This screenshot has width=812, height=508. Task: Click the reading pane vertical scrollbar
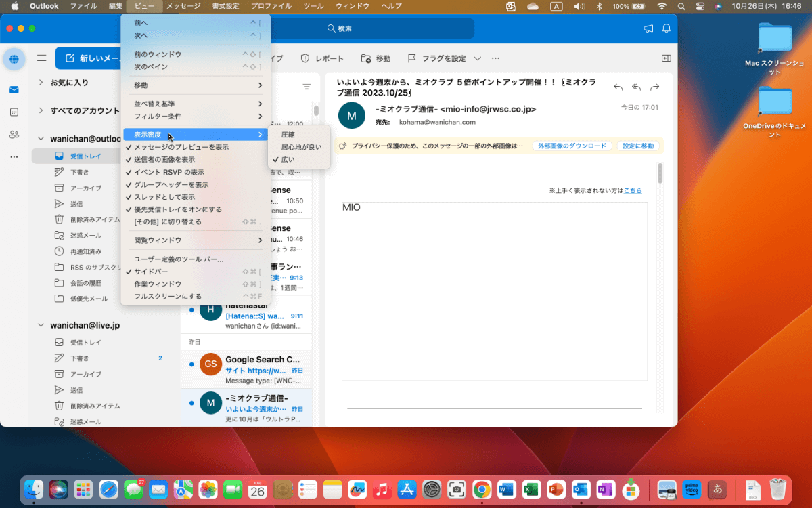click(x=660, y=173)
